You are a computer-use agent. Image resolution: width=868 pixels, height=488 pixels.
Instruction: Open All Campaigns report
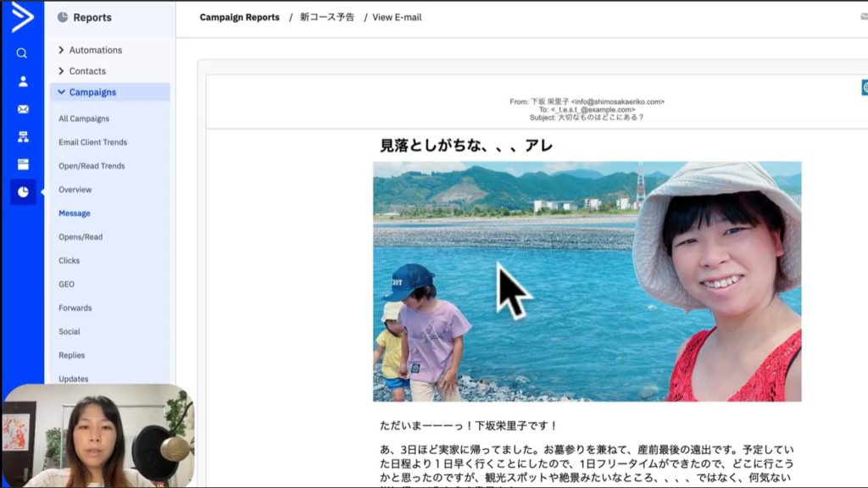[84, 119]
